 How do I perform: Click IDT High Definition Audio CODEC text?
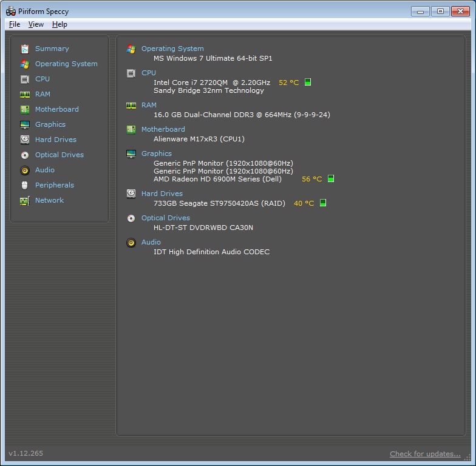[211, 252]
